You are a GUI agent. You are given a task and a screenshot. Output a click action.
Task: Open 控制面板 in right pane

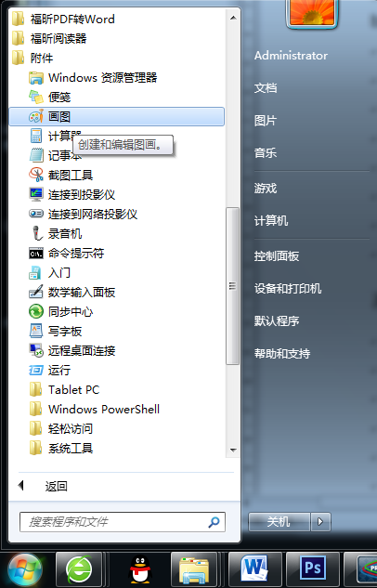(x=277, y=256)
